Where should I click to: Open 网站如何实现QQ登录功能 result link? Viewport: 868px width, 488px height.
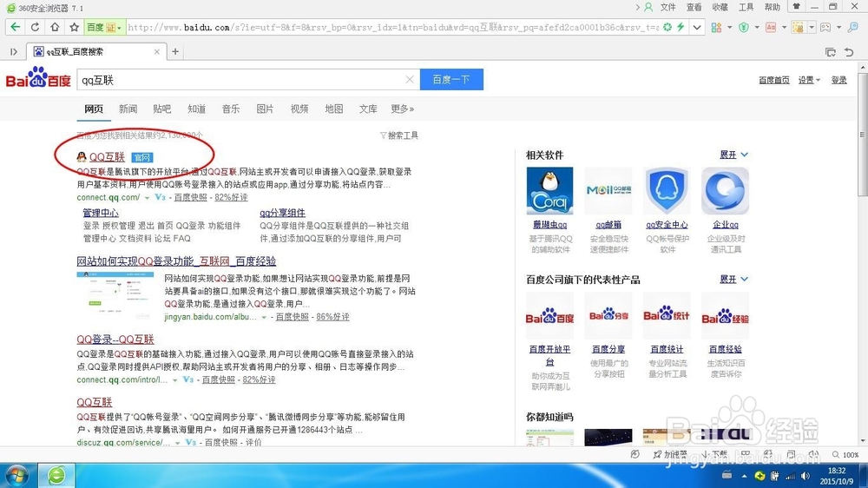(x=176, y=260)
